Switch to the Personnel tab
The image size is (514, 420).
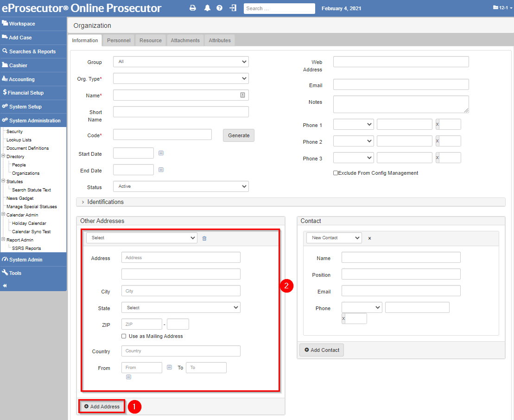[x=118, y=40]
